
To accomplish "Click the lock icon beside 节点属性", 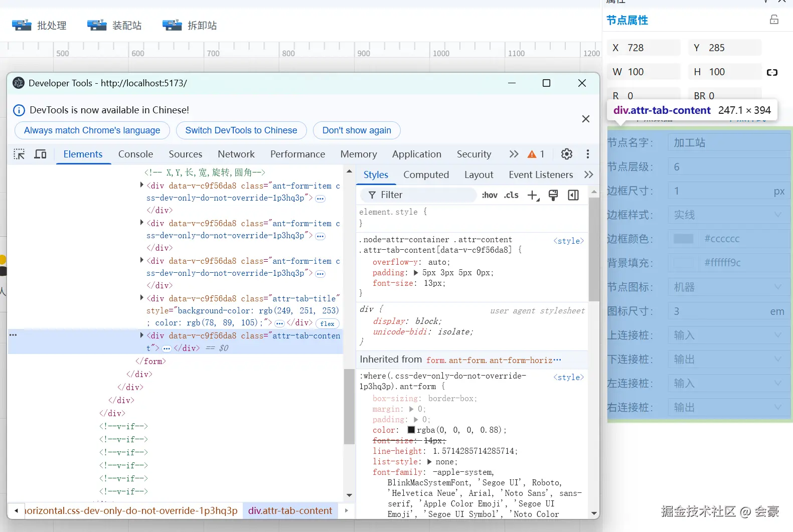I will pos(774,20).
